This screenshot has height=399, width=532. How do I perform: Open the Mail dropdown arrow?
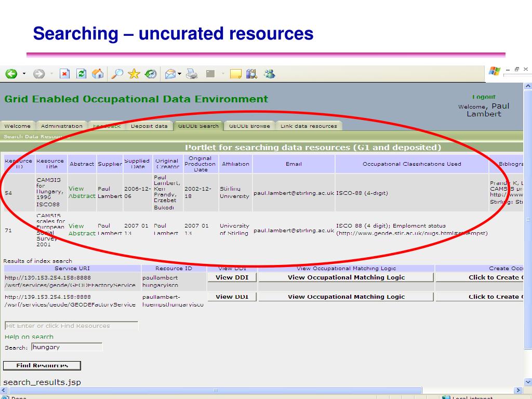[179, 74]
